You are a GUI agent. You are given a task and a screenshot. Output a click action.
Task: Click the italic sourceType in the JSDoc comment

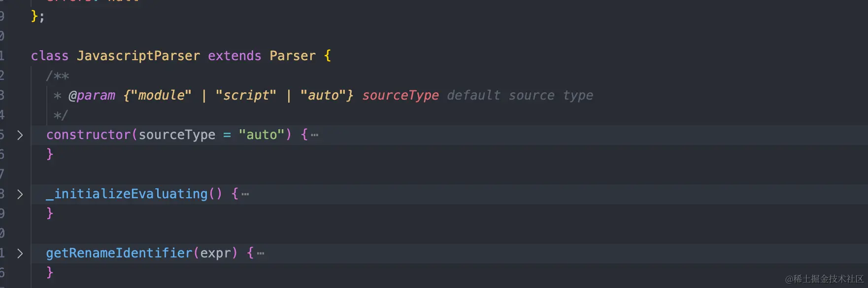(x=401, y=95)
